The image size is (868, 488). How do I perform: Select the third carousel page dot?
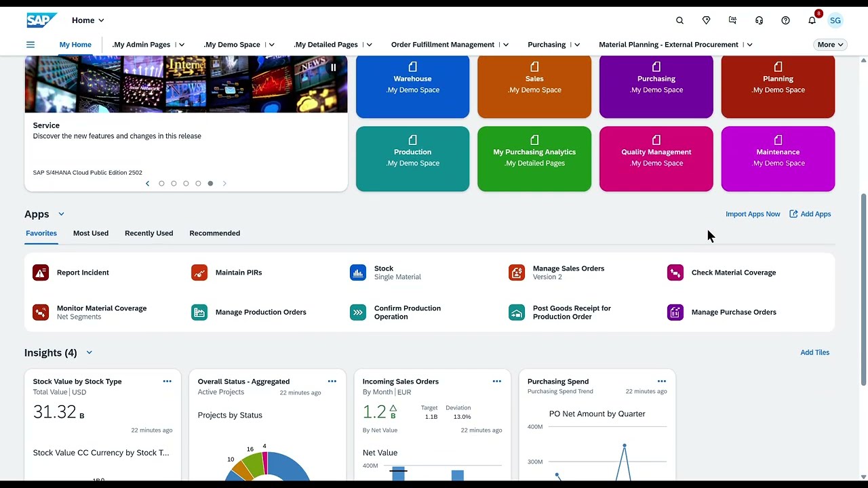[186, 184]
